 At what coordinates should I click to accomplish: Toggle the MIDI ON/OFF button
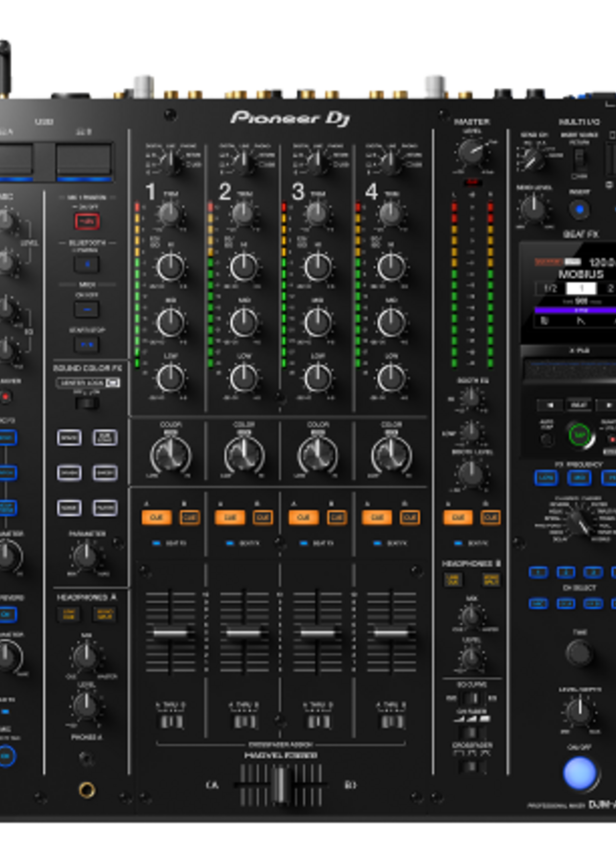(x=87, y=309)
